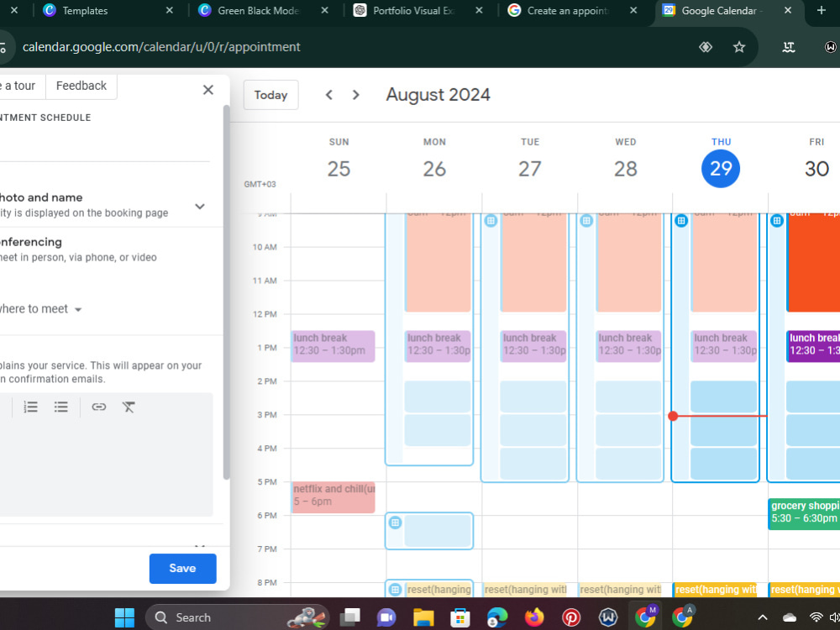Open Microsoft Store from taskbar
The height and width of the screenshot is (630, 840).
click(460, 617)
